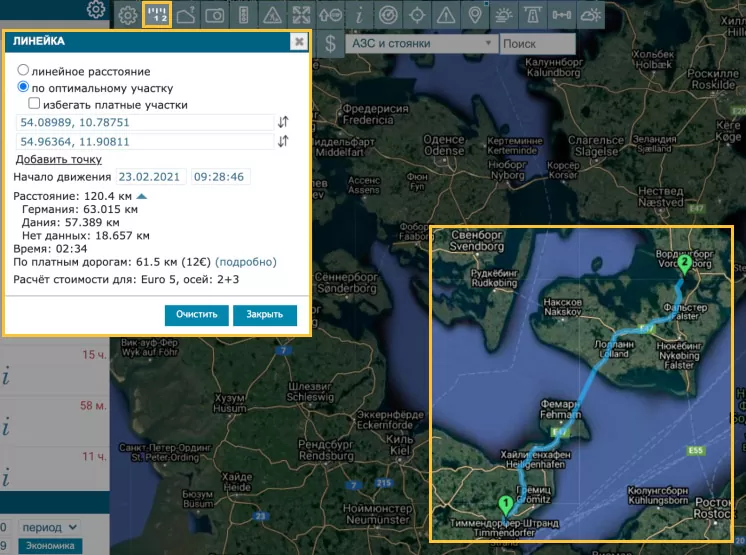
Task: Open the 'АЗС и стоянки' dropdown
Action: [x=420, y=44]
